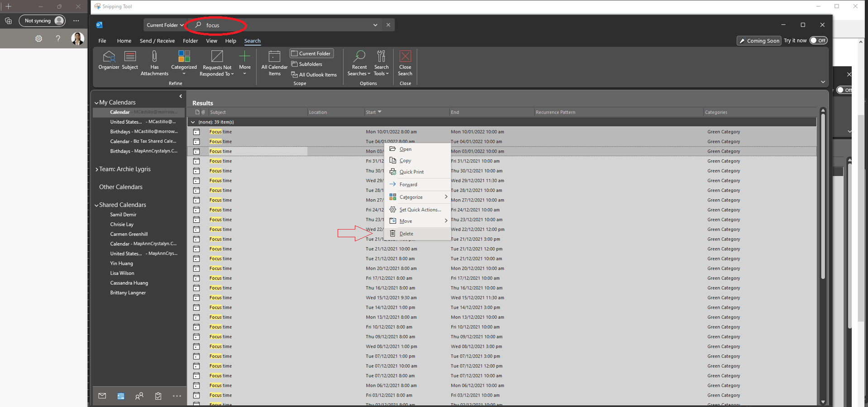Collapse the ribbon with the chevron
Viewport: 868px width, 407px height.
tap(823, 82)
